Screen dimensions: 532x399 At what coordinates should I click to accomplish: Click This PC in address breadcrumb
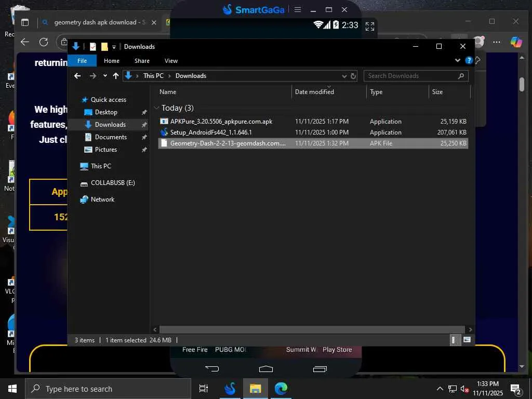click(153, 76)
